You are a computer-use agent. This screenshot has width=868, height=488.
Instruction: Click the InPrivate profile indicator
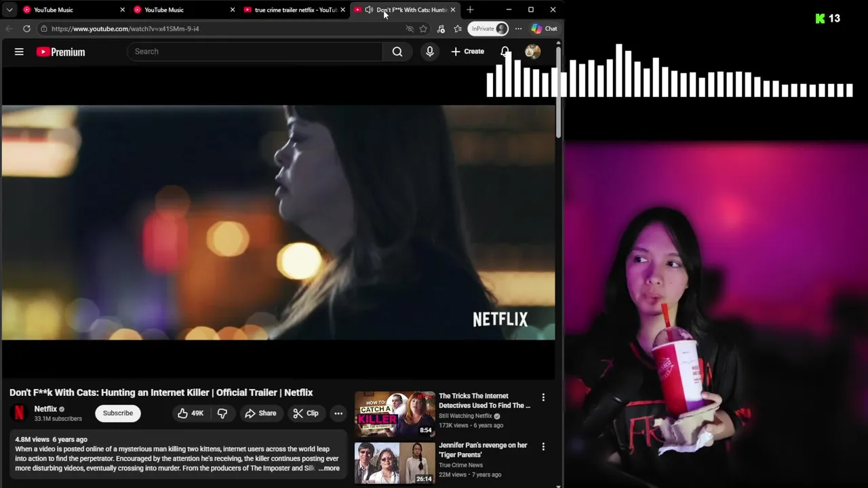[x=488, y=28]
